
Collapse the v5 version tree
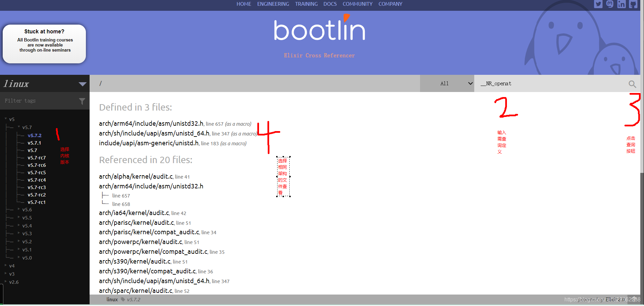(x=6, y=119)
